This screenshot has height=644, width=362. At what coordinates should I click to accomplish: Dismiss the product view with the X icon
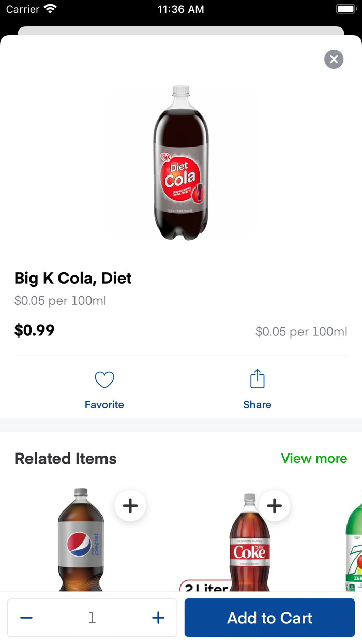point(334,59)
